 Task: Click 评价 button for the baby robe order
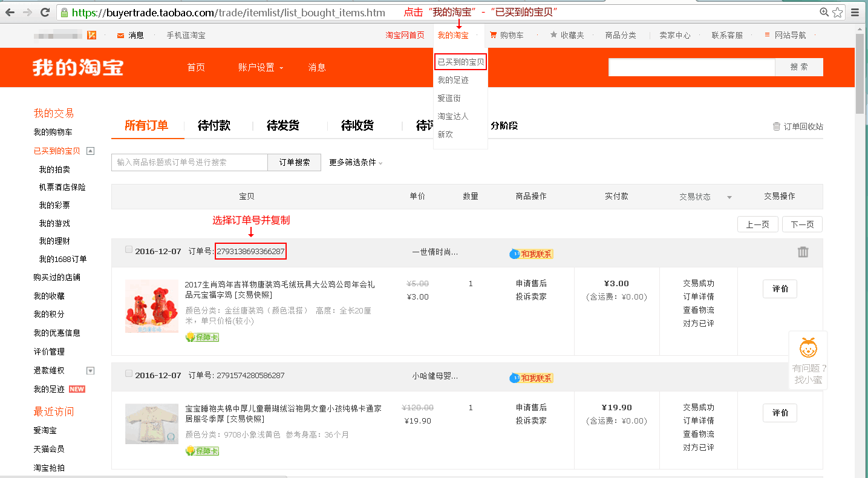(780, 413)
